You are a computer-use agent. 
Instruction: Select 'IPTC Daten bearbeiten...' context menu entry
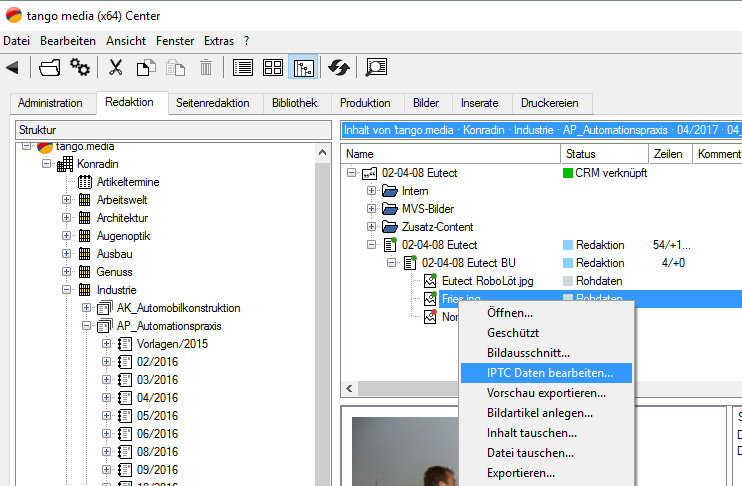pyautogui.click(x=550, y=372)
